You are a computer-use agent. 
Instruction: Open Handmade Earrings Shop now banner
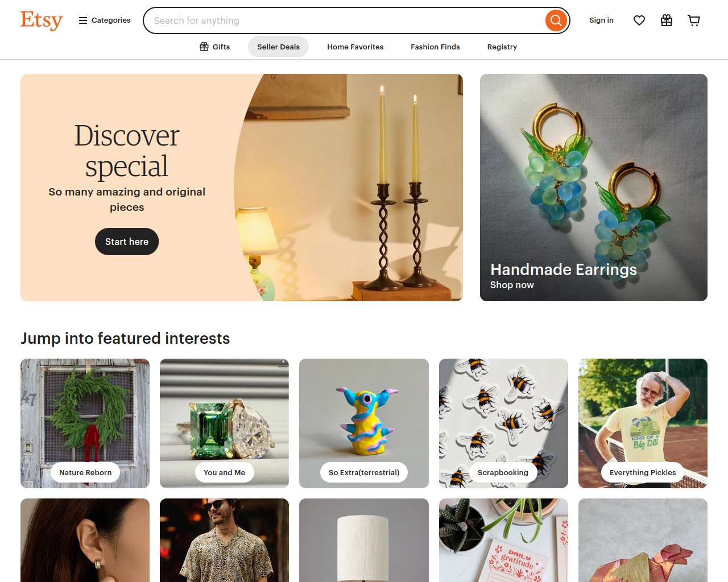pyautogui.click(x=594, y=188)
